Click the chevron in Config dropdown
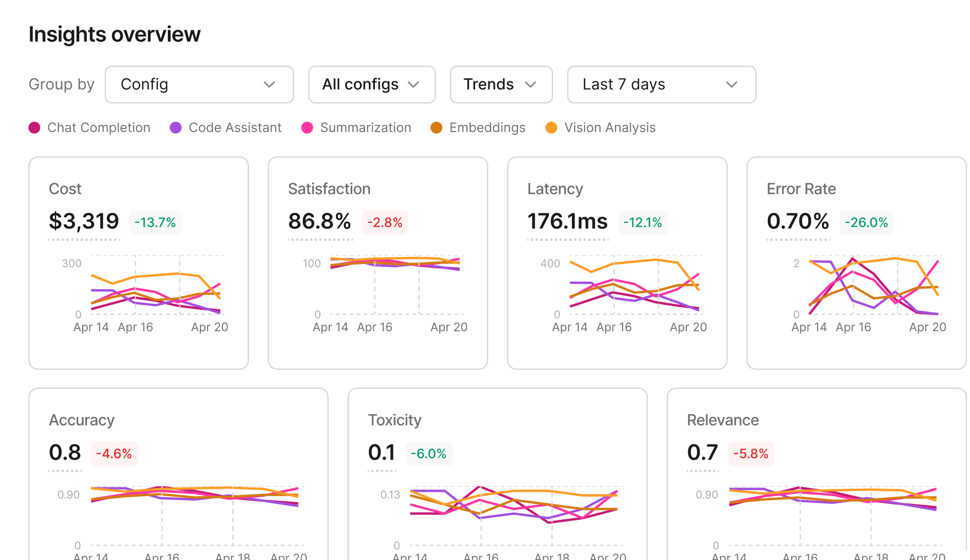This screenshot has width=970, height=560. 269,85
